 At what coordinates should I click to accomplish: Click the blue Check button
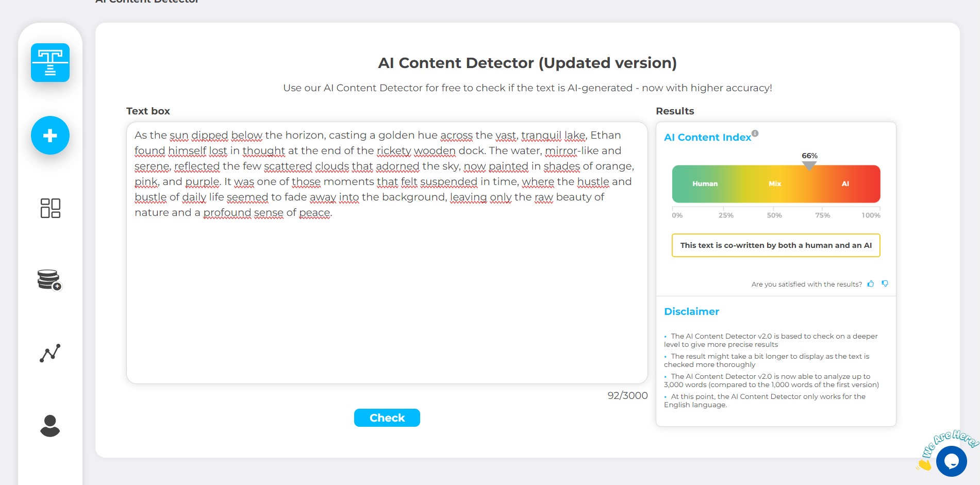pyautogui.click(x=387, y=417)
